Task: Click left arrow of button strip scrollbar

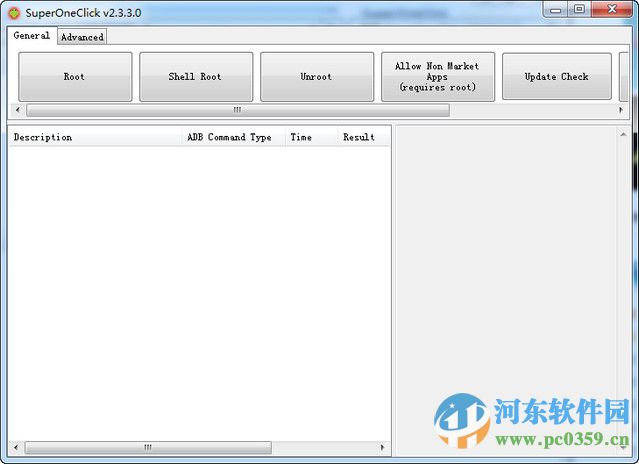Action: pyautogui.click(x=18, y=110)
